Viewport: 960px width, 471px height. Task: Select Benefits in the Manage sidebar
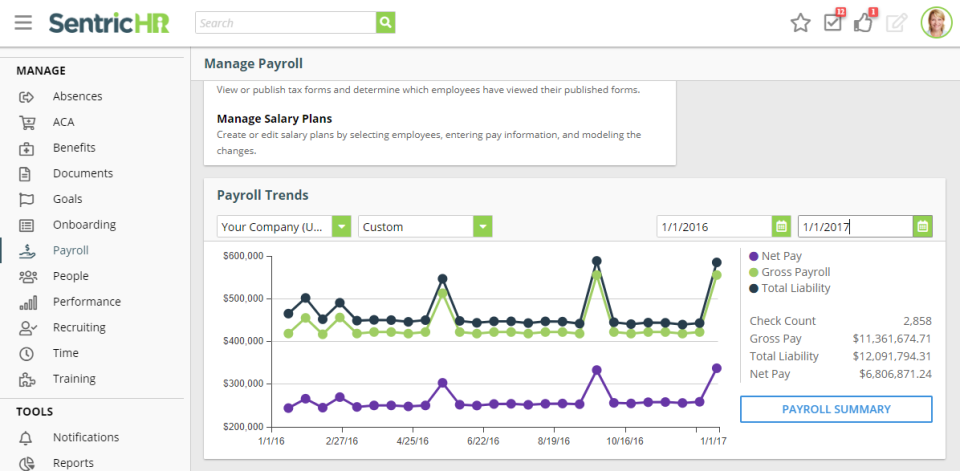[74, 147]
